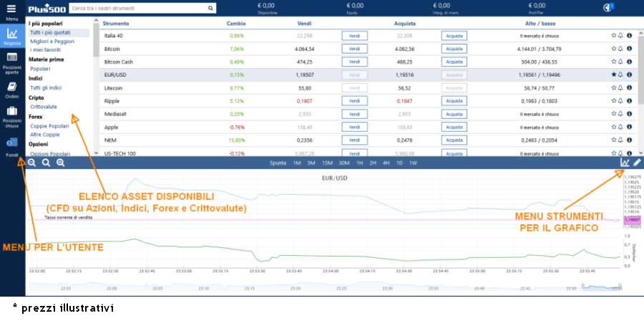Open the Ordini sidebar icon
Viewport: 644px width, 321px height.
coord(12,88)
